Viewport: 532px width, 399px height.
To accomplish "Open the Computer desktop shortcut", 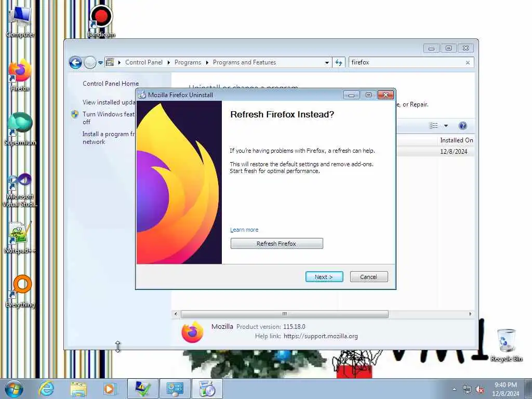I will click(x=20, y=21).
